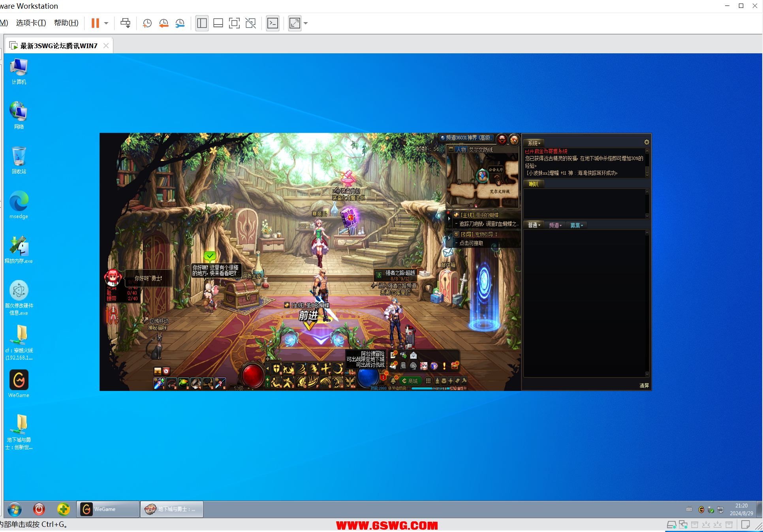
Task: Expand the 主线 茧中的蝴蝶 quest arrow
Action: [x=449, y=218]
